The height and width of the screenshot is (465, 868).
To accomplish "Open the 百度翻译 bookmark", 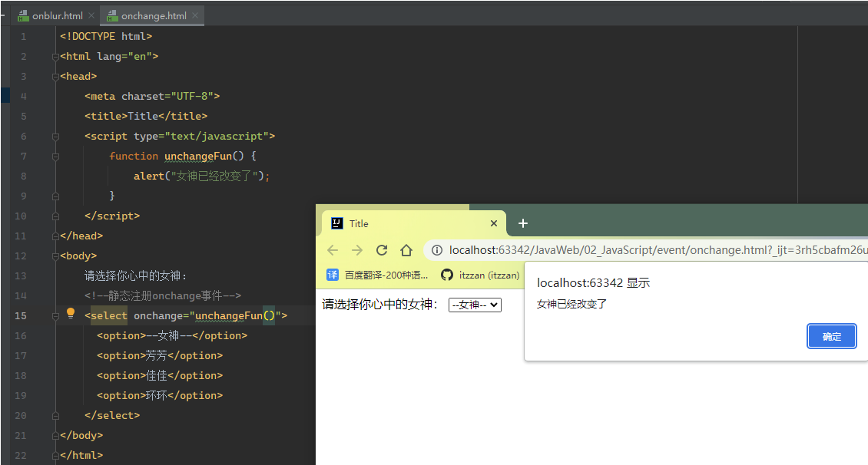I will pos(377,275).
